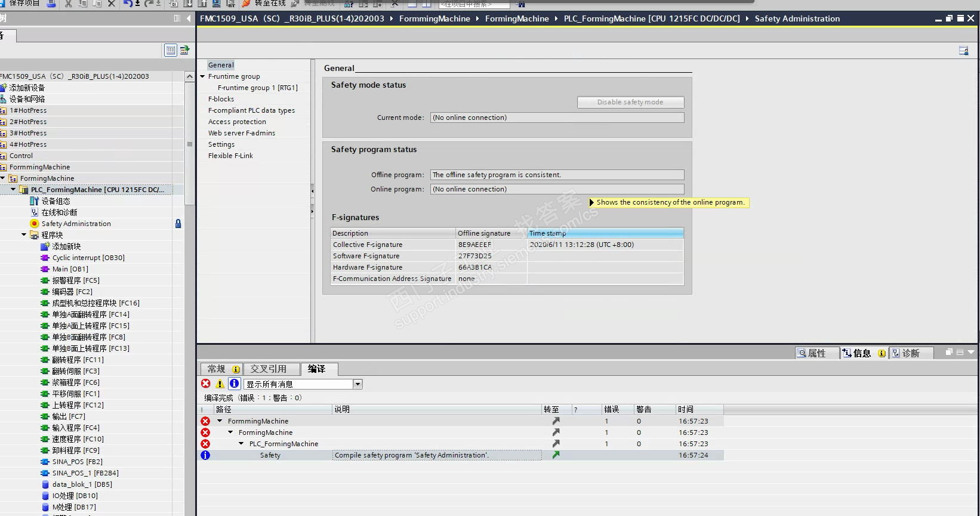Toggle the warning message filter icon
Viewport: 980px width, 516px height.
220,384
